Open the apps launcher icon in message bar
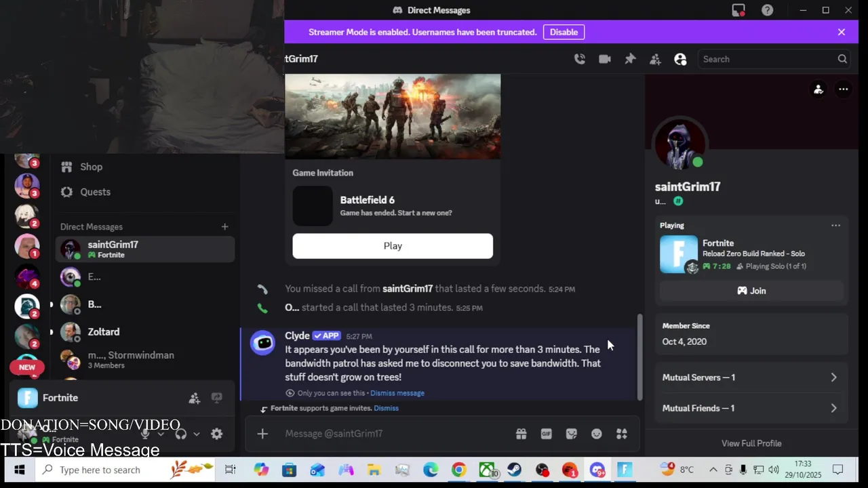The image size is (868, 488). (621, 434)
